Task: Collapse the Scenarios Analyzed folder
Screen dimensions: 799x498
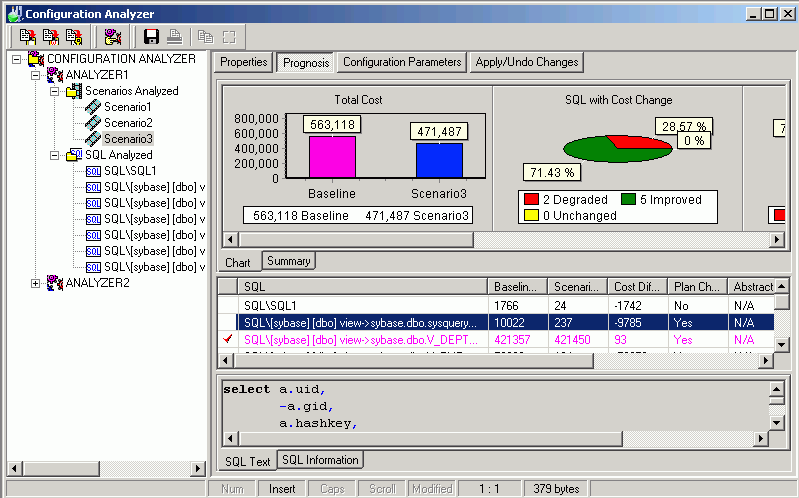Action: coord(53,91)
